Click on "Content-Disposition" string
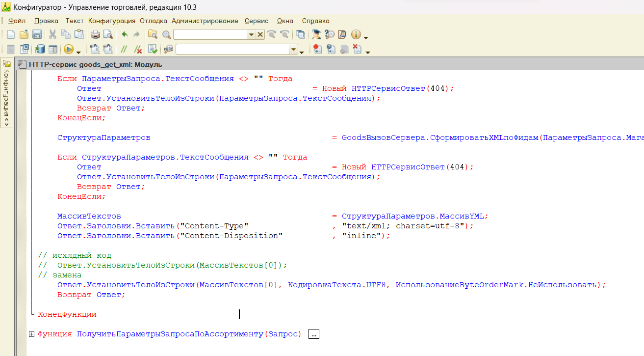644x356 pixels. point(232,236)
